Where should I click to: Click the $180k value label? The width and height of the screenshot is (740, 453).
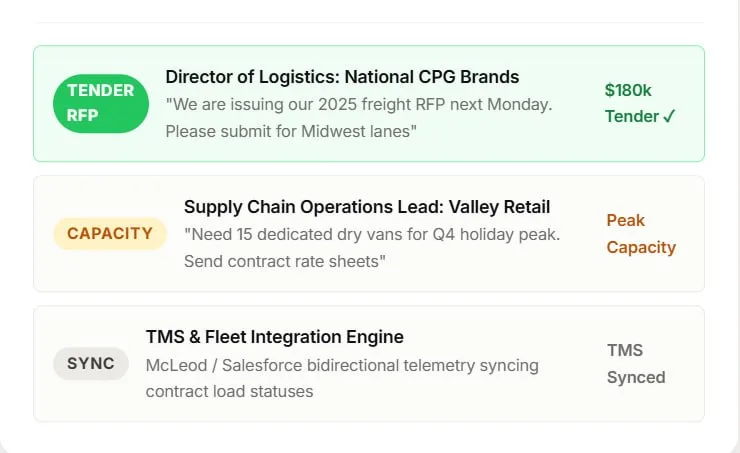coord(628,90)
